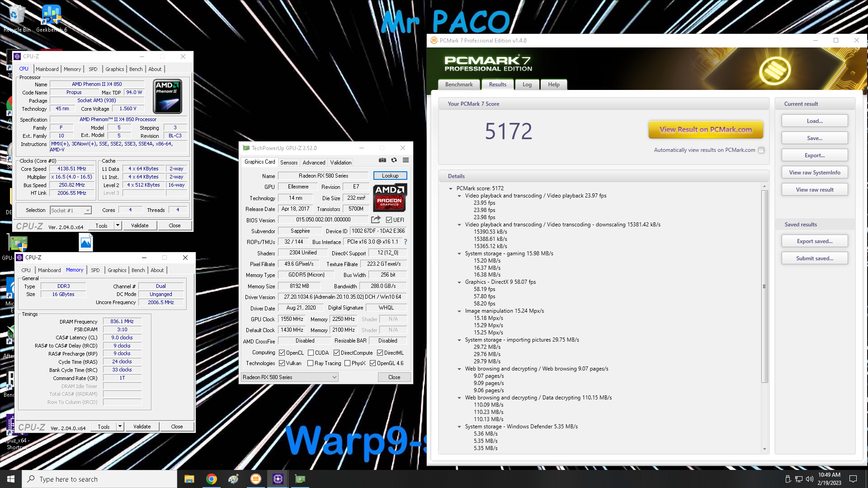The image size is (868, 488).
Task: Click GPU-Z refresh icon
Action: [394, 160]
